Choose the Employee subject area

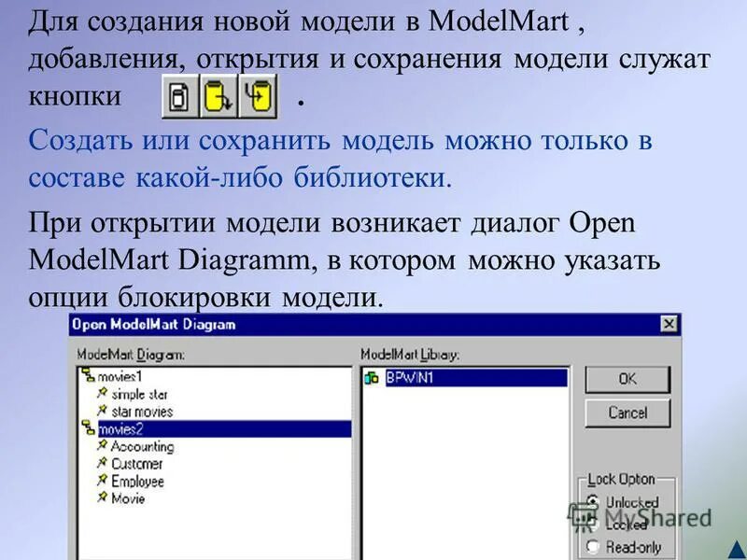pyautogui.click(x=137, y=482)
